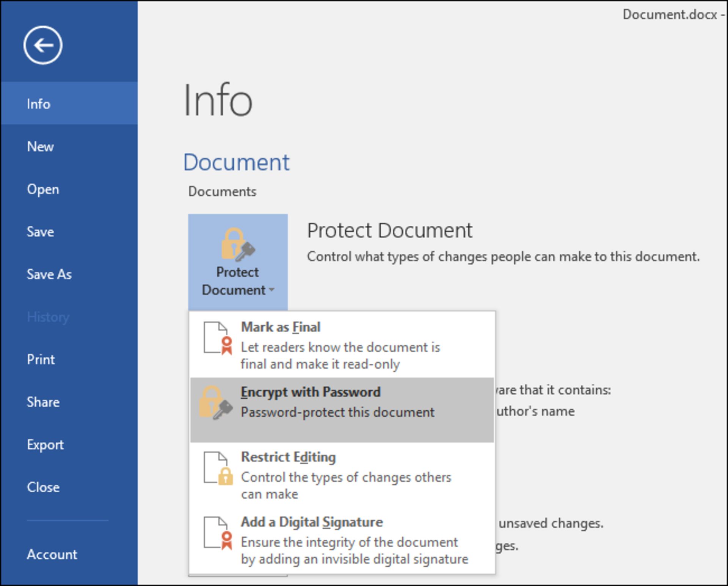Click the Protect Document lock and key icon
This screenshot has width=728, height=586.
tap(238, 245)
